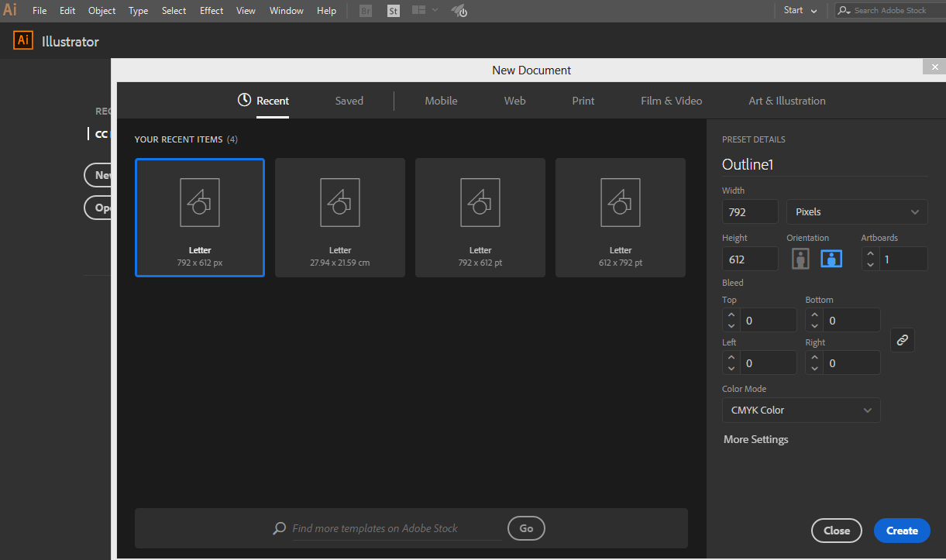Decrease the Top bleed value
Screen dimensions: 946x560
(731, 326)
